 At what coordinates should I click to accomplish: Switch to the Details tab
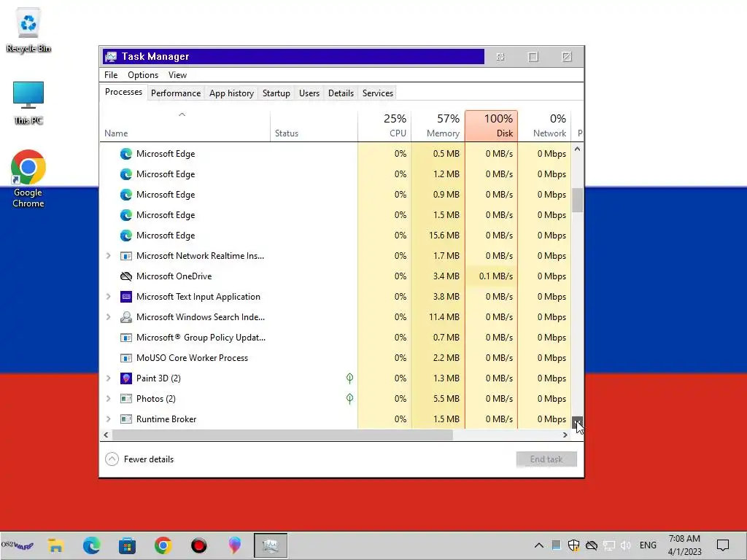coord(341,93)
